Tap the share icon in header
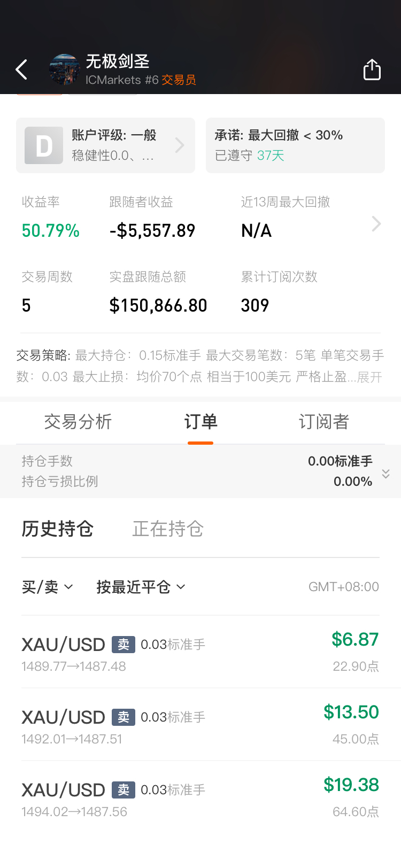The width and height of the screenshot is (401, 868). (372, 69)
